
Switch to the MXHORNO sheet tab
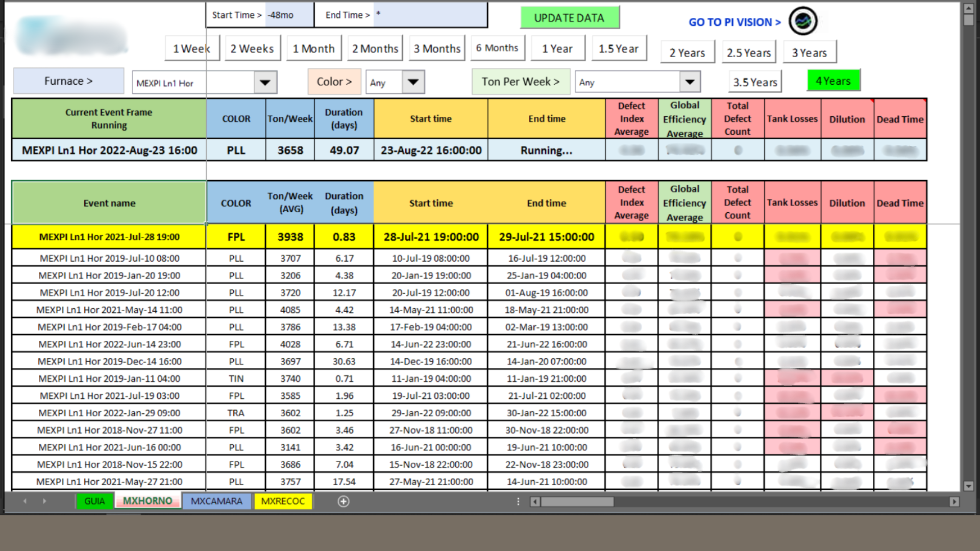tap(148, 501)
